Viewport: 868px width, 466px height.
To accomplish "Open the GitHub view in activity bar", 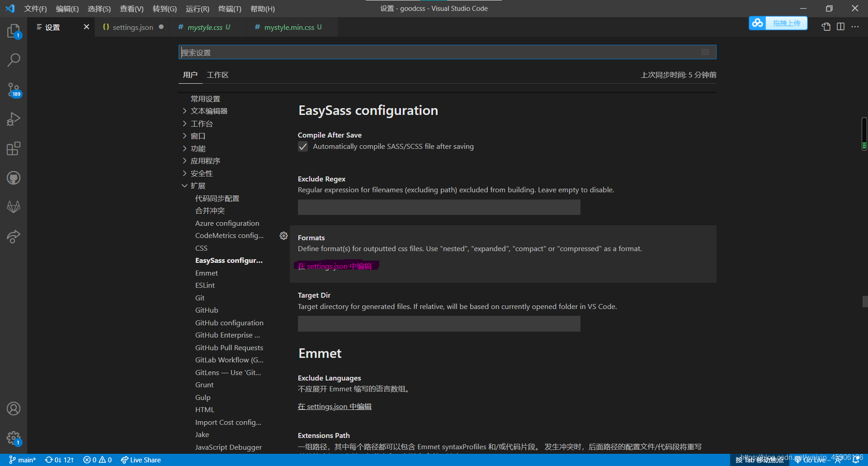I will click(x=14, y=178).
